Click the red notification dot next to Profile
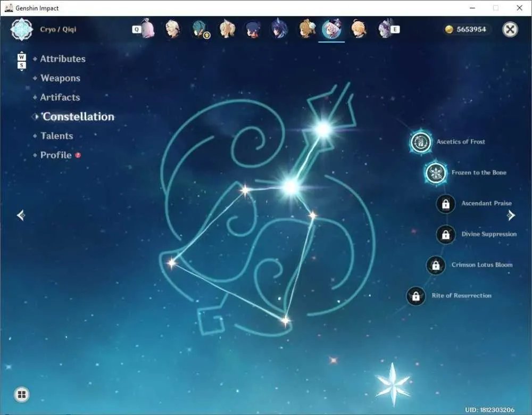This screenshot has width=532, height=415. click(78, 155)
